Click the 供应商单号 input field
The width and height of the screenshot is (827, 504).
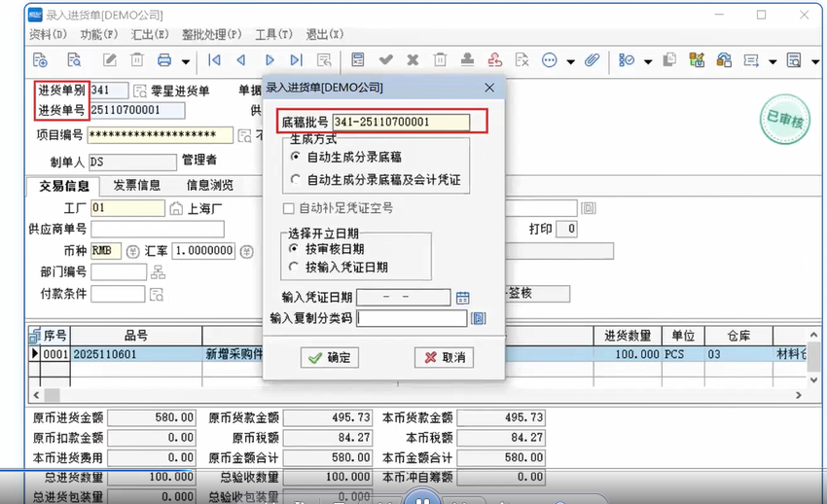[x=158, y=229]
